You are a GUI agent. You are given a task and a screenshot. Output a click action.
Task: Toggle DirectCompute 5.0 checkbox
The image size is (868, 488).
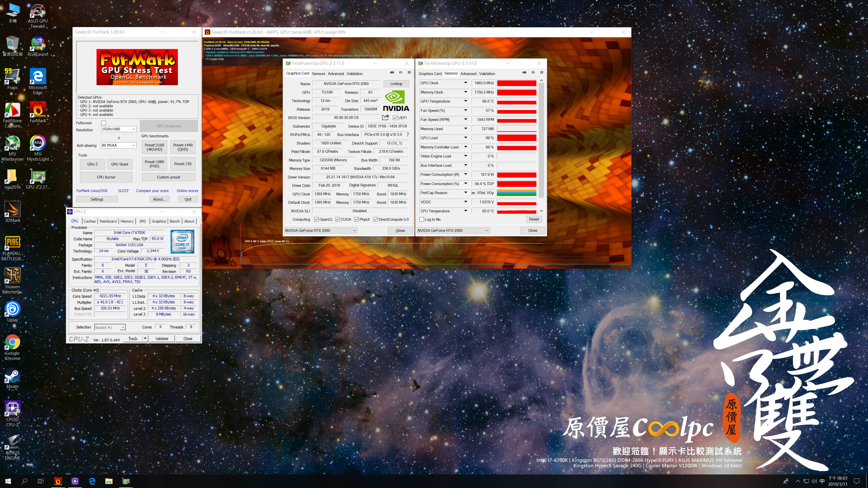click(x=375, y=219)
